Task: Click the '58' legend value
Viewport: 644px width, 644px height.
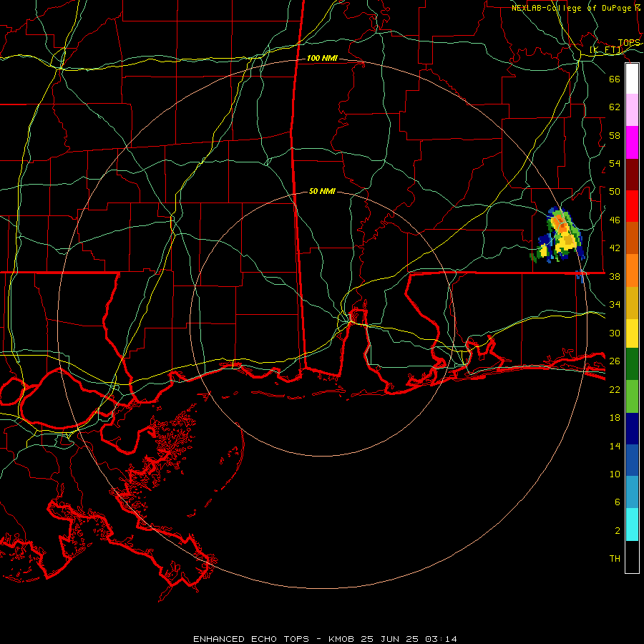Action: coord(615,136)
